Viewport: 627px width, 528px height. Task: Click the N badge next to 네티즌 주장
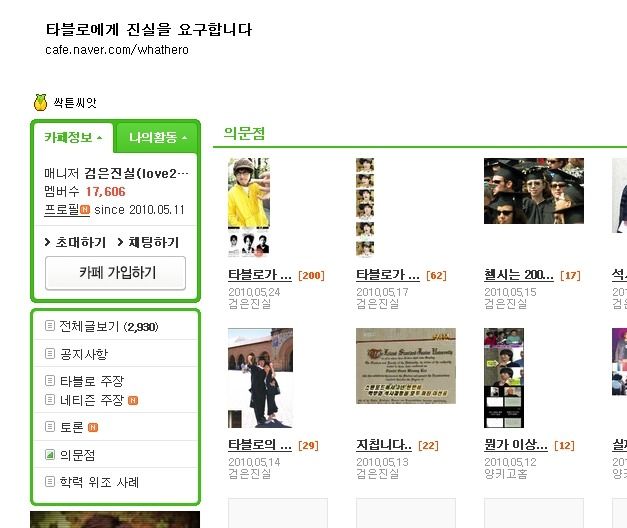coord(133,400)
